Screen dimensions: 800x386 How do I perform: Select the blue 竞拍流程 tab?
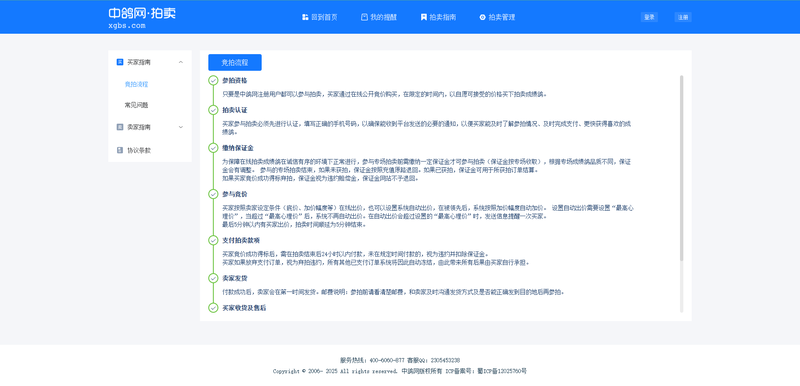coord(235,63)
